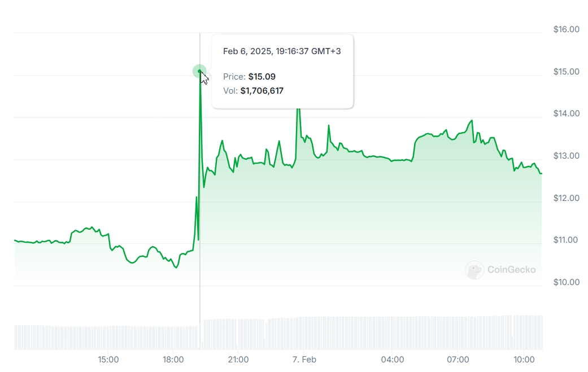Click the CoinGecko gecko logo watermark
This screenshot has height=372, width=588.
[474, 270]
